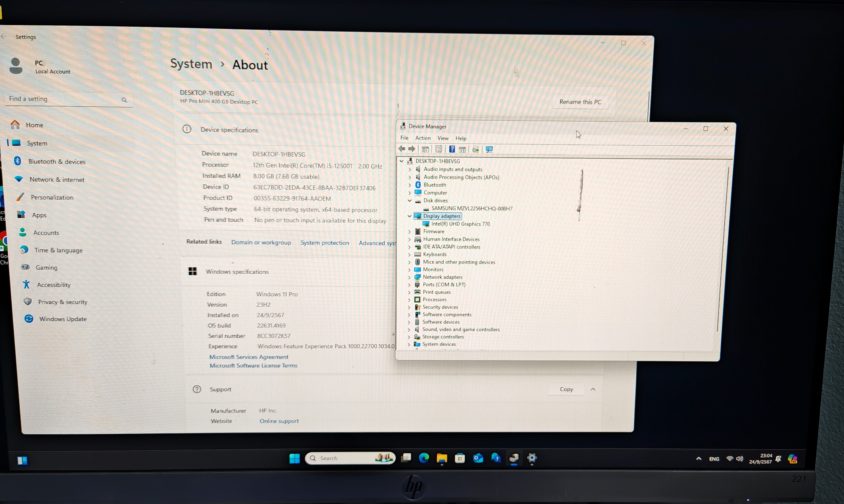Screen dimensions: 844x504
Task: Open Bluetooth & devices settings
Action: pos(57,162)
